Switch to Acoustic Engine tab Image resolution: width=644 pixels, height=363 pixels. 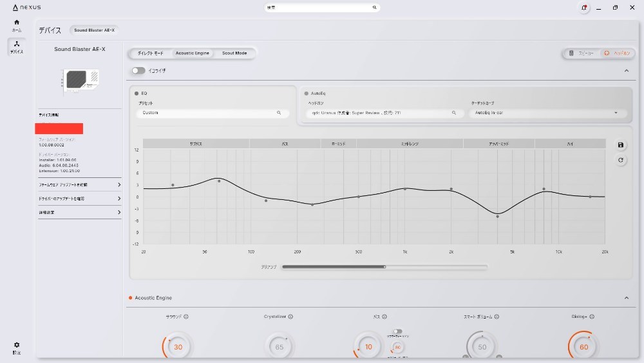[x=192, y=53]
